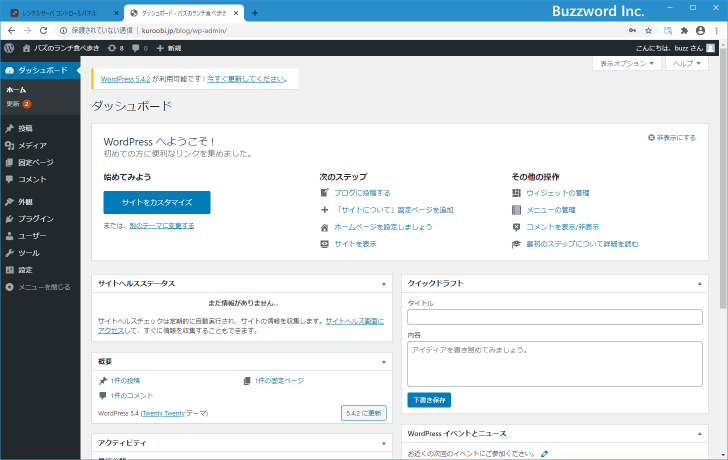
Task: Click ウィジェットの管理 link
Action: click(x=558, y=193)
